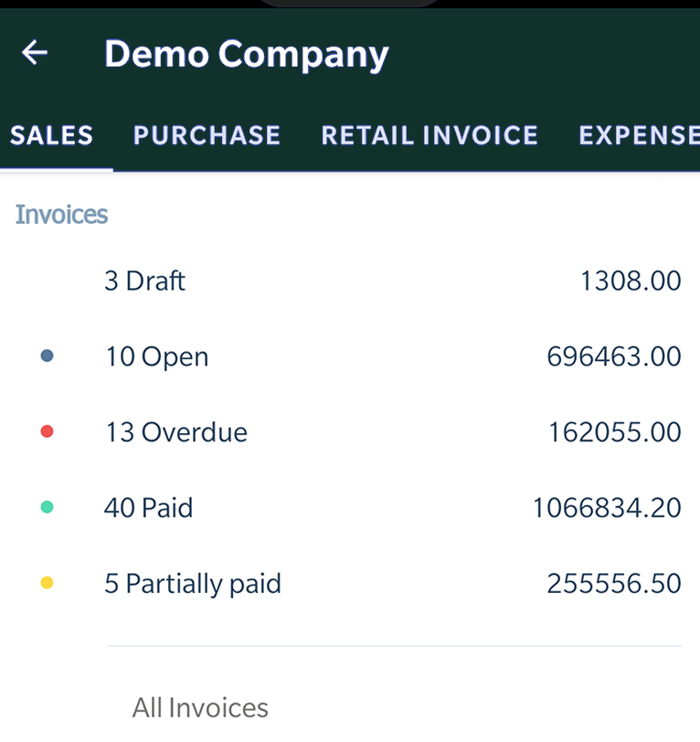
Task: Click the Demo Company title
Action: point(247,54)
